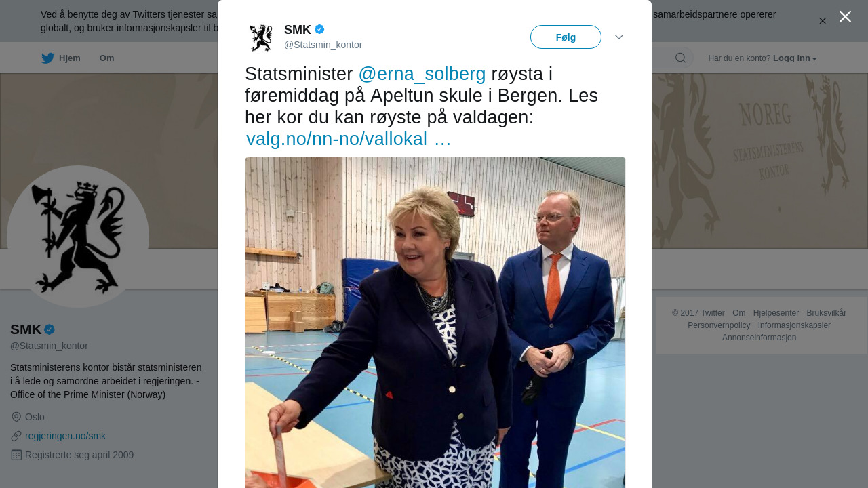Close the tweet overlay with the large X
The height and width of the screenshot is (488, 868).
coord(845,16)
